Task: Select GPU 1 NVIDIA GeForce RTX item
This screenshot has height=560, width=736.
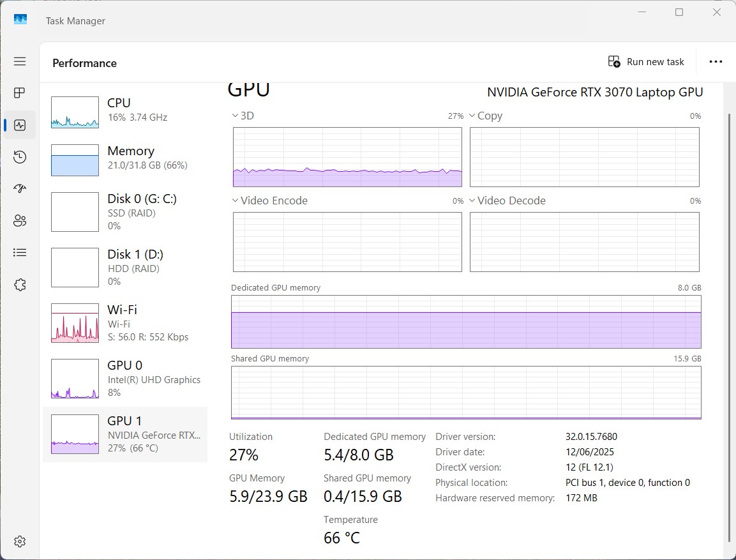Action: (125, 434)
